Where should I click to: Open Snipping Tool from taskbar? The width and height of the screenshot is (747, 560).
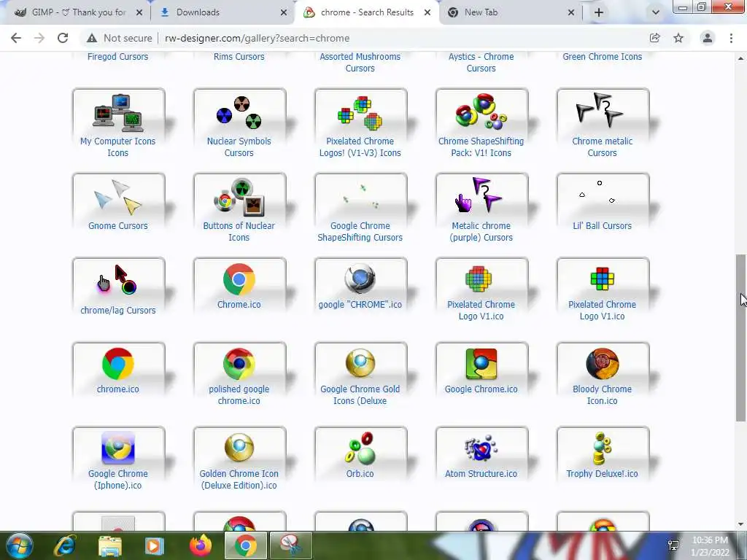coord(291,545)
